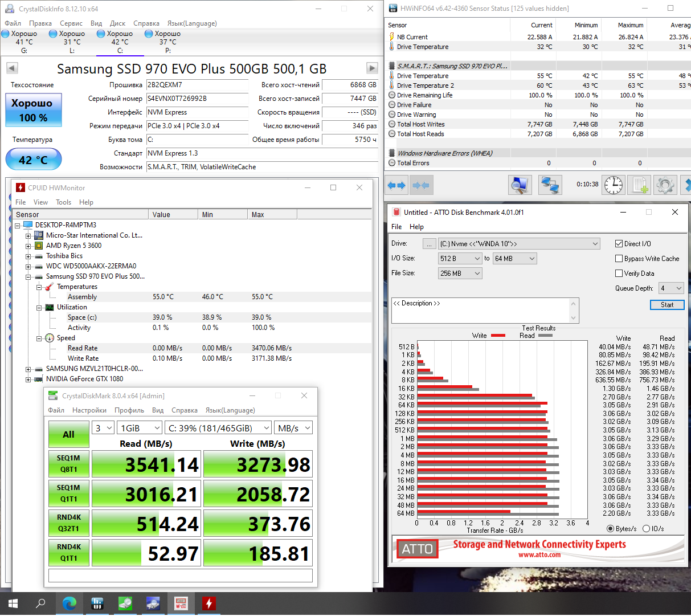This screenshot has width=691, height=616.
Task: Open Windows taskbar search
Action: pyautogui.click(x=41, y=603)
